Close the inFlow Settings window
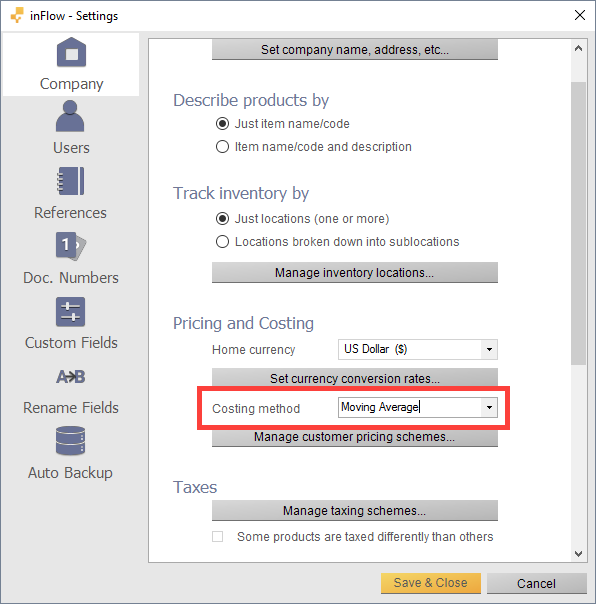Image resolution: width=596 pixels, height=604 pixels. click(579, 15)
